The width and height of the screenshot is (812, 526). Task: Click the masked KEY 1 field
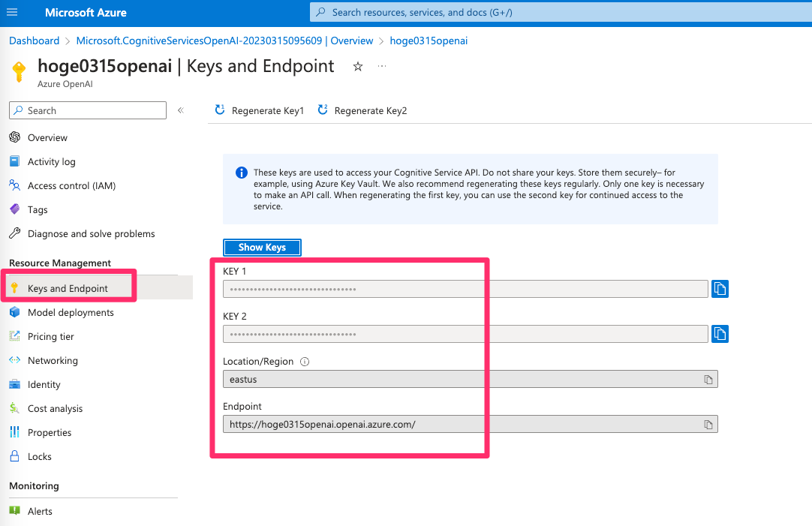coord(465,289)
